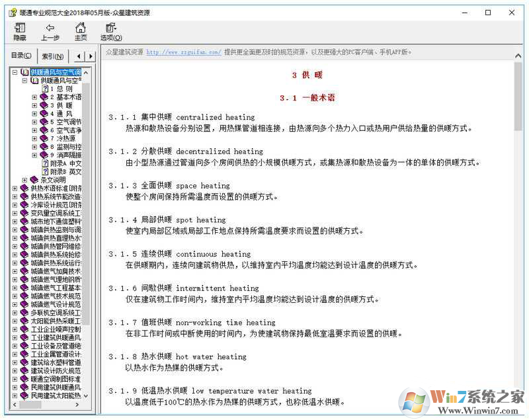Select the 城镇供热直埋热水 tree item
This screenshot has width=529, height=420.
(x=56, y=238)
